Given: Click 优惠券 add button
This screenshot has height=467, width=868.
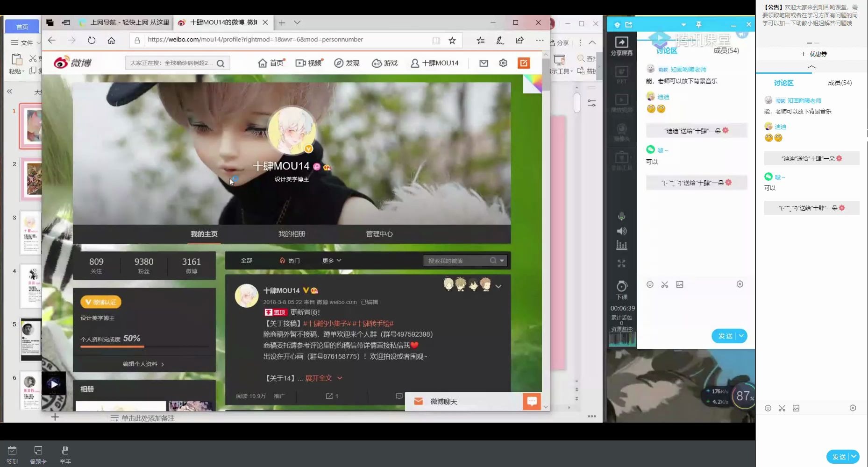Looking at the screenshot, I should pos(814,54).
